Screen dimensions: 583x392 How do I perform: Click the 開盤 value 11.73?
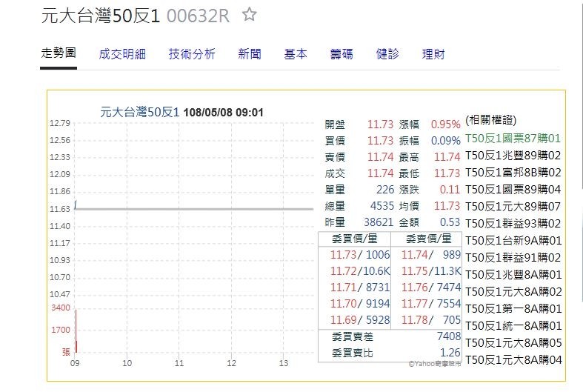tap(380, 124)
